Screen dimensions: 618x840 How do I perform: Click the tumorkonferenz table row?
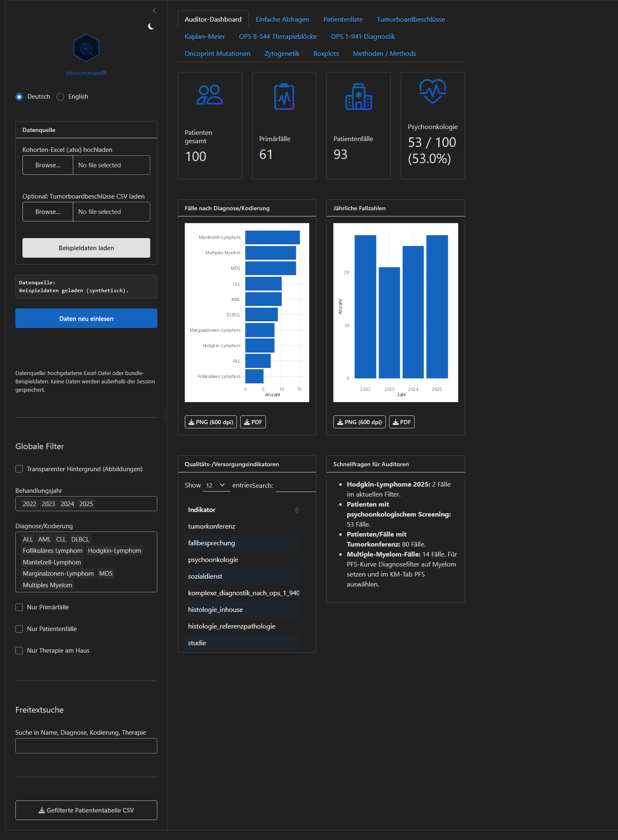pyautogui.click(x=242, y=527)
